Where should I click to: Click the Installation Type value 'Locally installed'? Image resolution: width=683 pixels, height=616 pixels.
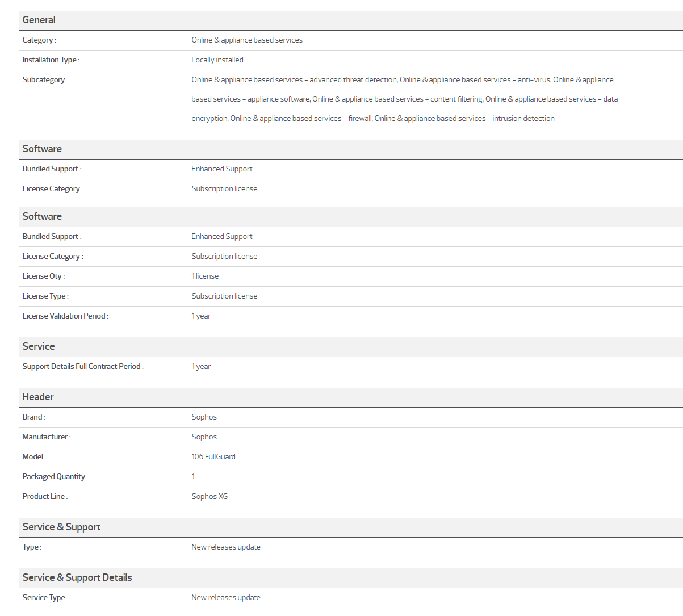click(217, 60)
